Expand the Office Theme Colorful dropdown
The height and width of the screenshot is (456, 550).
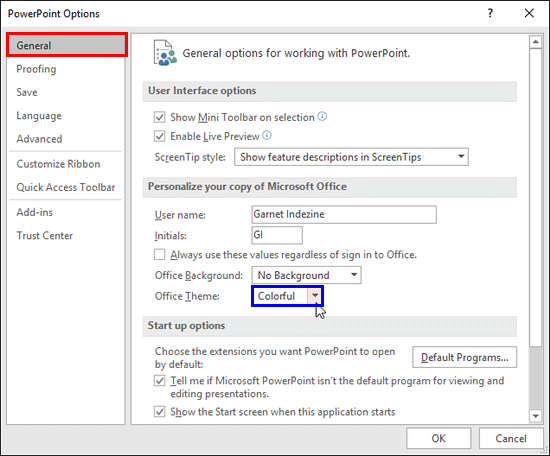pyautogui.click(x=315, y=296)
